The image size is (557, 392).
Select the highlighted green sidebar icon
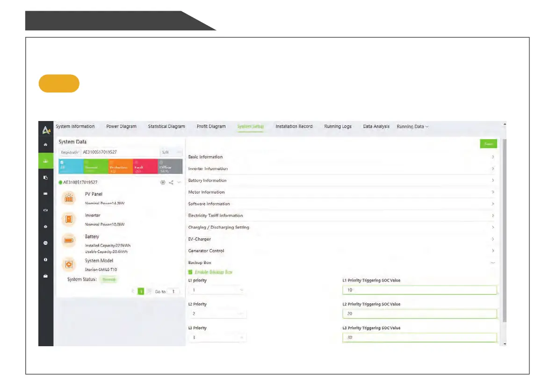[x=46, y=161]
